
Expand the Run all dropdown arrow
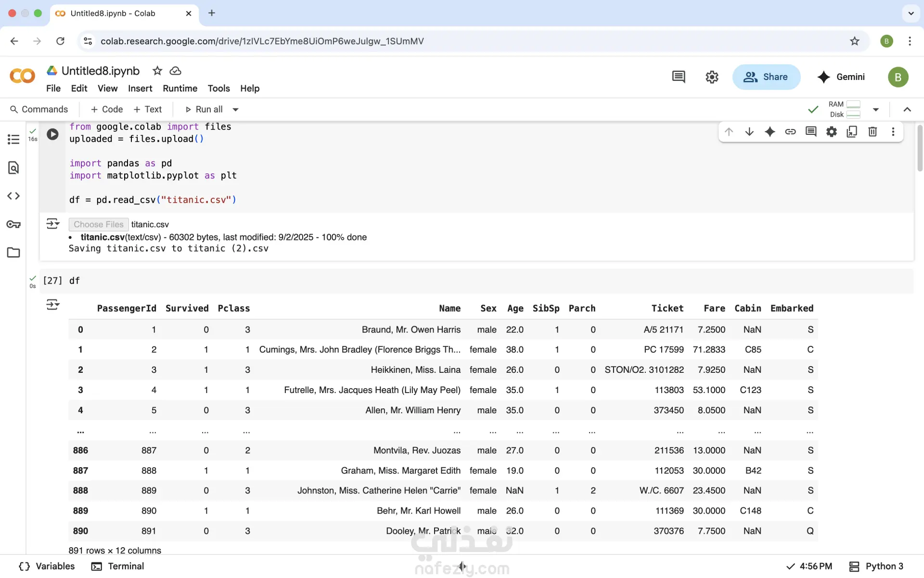(x=236, y=110)
